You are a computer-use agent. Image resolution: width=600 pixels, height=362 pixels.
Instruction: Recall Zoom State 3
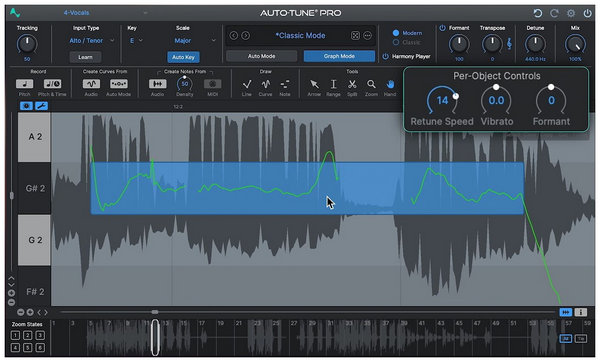(x=40, y=335)
